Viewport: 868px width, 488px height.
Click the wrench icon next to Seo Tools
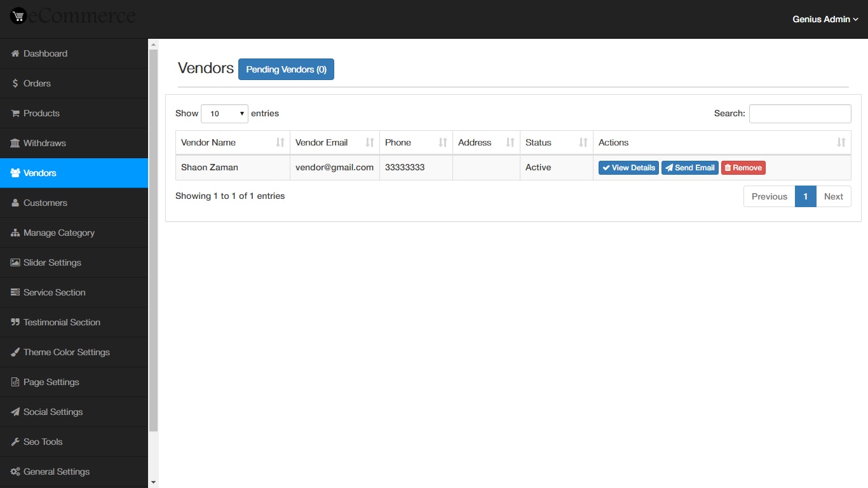click(x=15, y=441)
